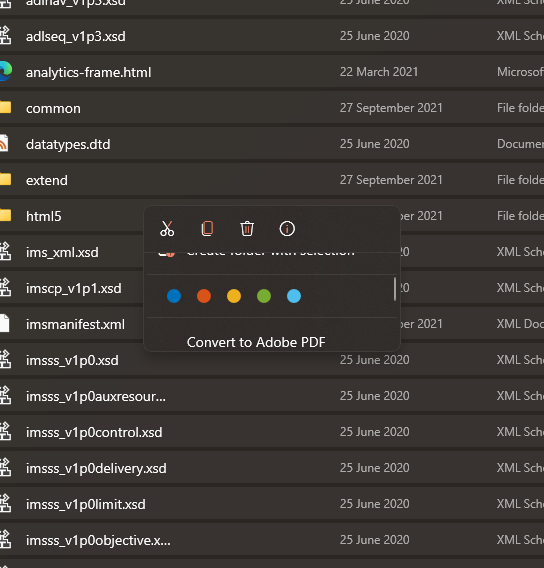Choose Convert to Adobe PDF

pos(256,342)
